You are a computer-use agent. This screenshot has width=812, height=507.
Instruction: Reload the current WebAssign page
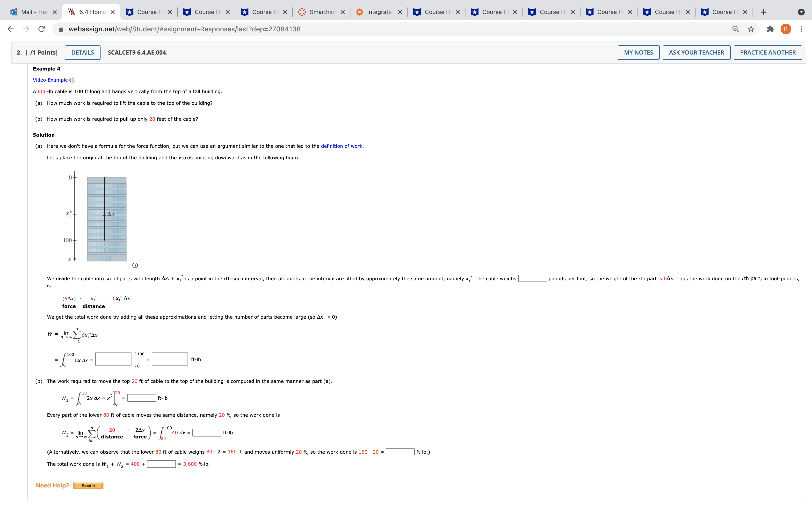point(41,29)
